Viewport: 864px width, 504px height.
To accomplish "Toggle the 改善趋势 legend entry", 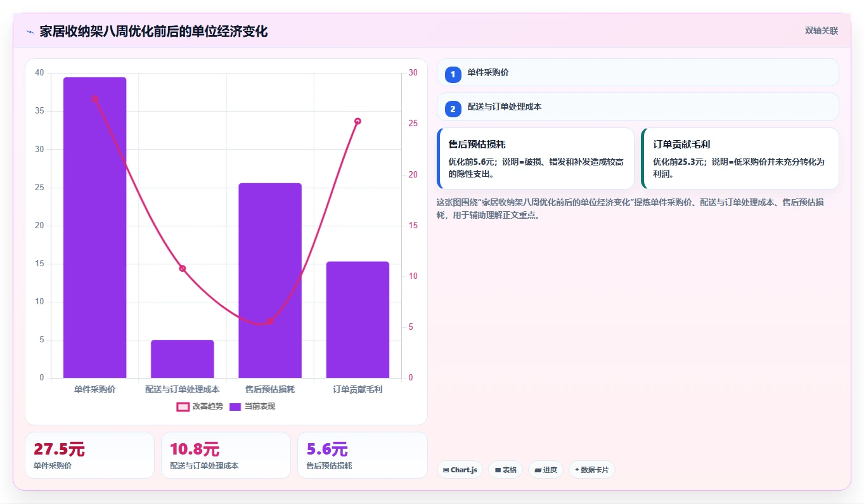I will click(200, 406).
